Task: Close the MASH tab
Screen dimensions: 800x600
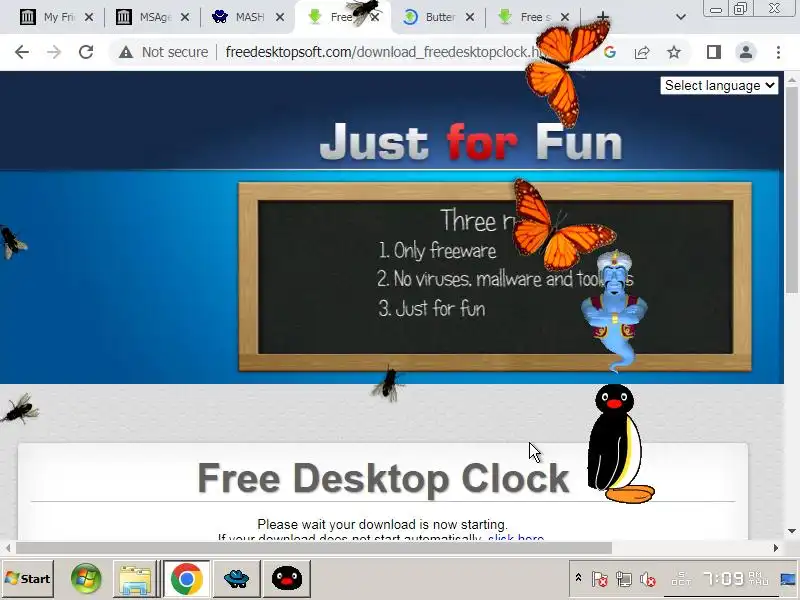Action: point(280,17)
